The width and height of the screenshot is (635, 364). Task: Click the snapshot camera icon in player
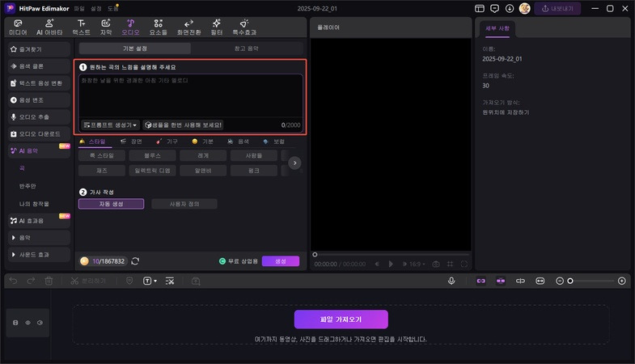436,264
